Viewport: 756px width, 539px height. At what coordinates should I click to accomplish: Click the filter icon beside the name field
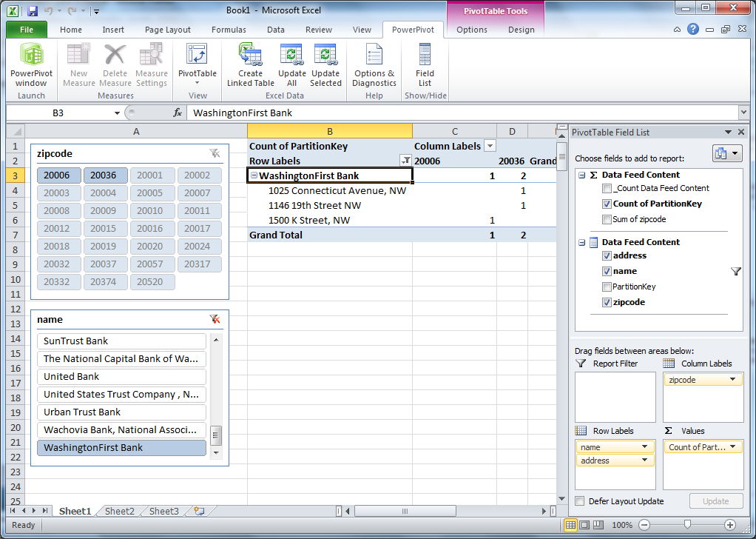click(736, 272)
